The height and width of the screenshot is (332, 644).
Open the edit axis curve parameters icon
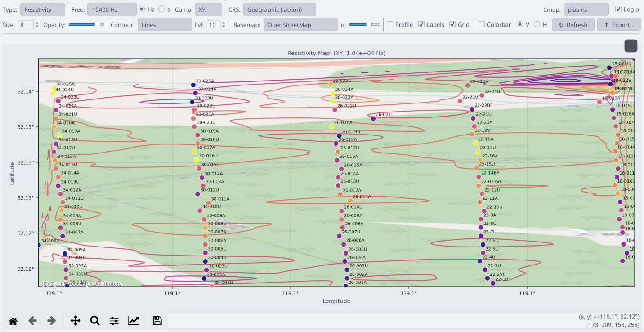(x=134, y=321)
